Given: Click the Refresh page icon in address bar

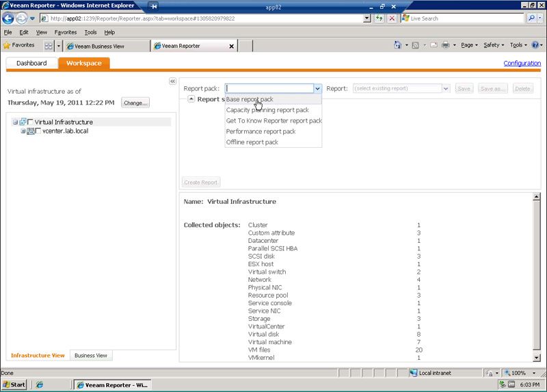Looking at the screenshot, I should [x=379, y=18].
